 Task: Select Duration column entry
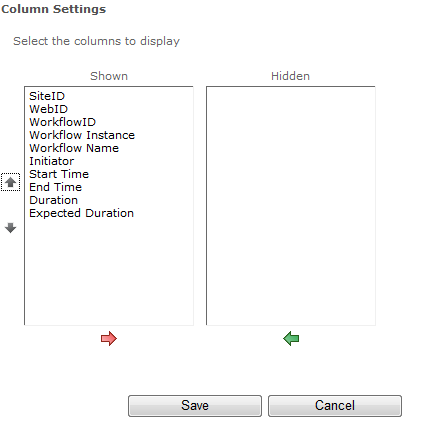click(54, 200)
